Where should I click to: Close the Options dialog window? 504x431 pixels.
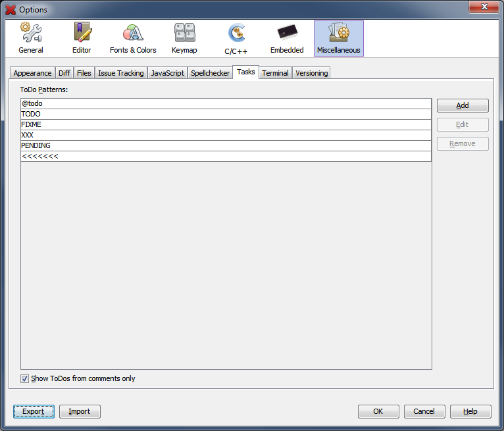(484, 7)
